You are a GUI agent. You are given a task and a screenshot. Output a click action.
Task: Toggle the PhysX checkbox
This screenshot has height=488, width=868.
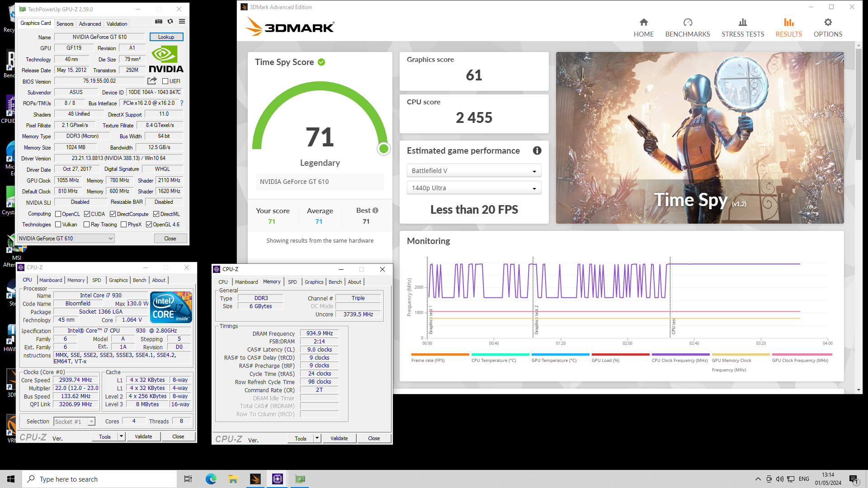tap(123, 225)
